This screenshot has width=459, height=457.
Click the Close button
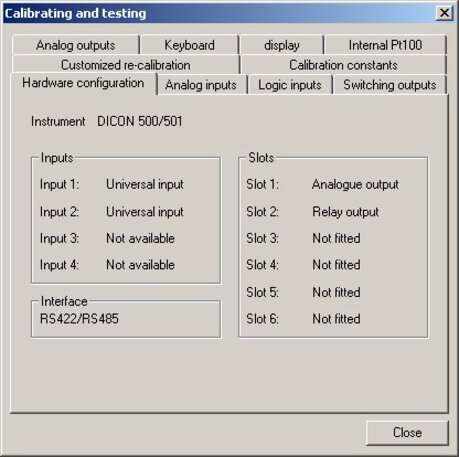[407, 432]
